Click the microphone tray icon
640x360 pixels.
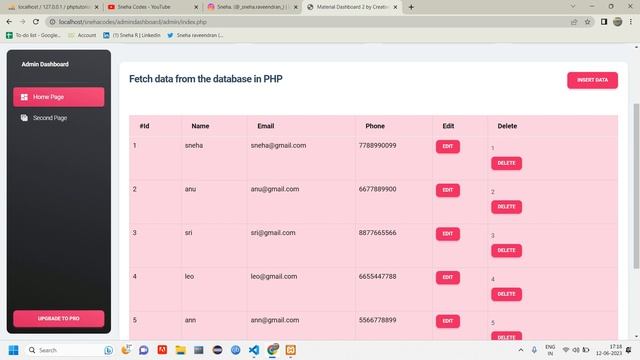pyautogui.click(x=534, y=350)
